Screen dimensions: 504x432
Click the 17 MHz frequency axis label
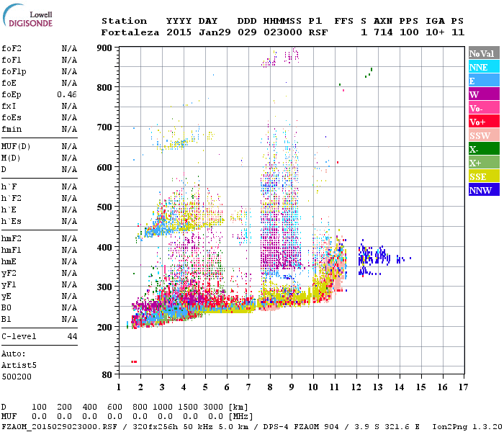[463, 387]
